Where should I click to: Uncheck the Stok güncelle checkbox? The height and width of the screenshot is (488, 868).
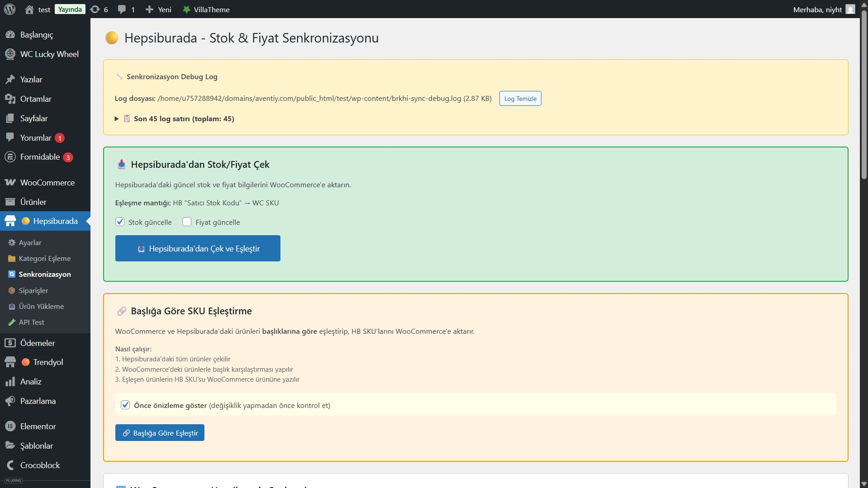tap(120, 222)
